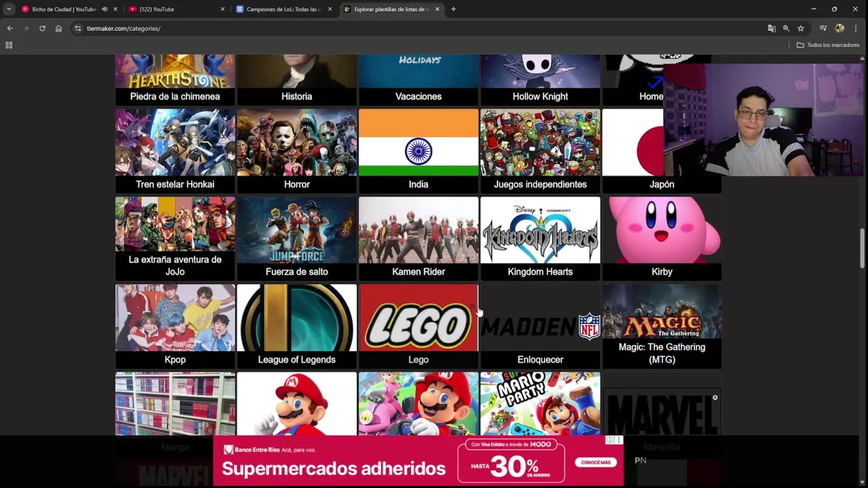Open the Vacaciones category
Image resolution: width=868 pixels, height=488 pixels.
(418, 79)
